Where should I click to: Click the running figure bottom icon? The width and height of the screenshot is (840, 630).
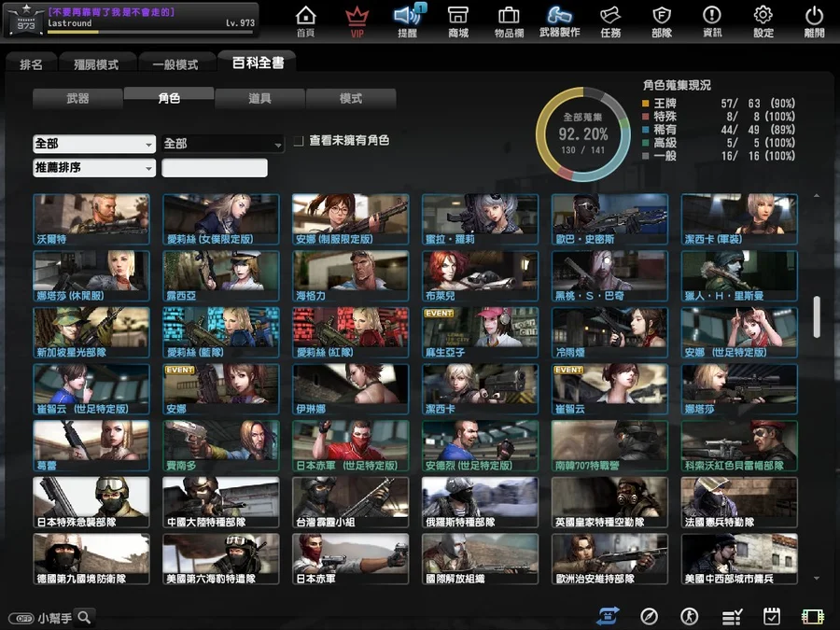tap(690, 617)
